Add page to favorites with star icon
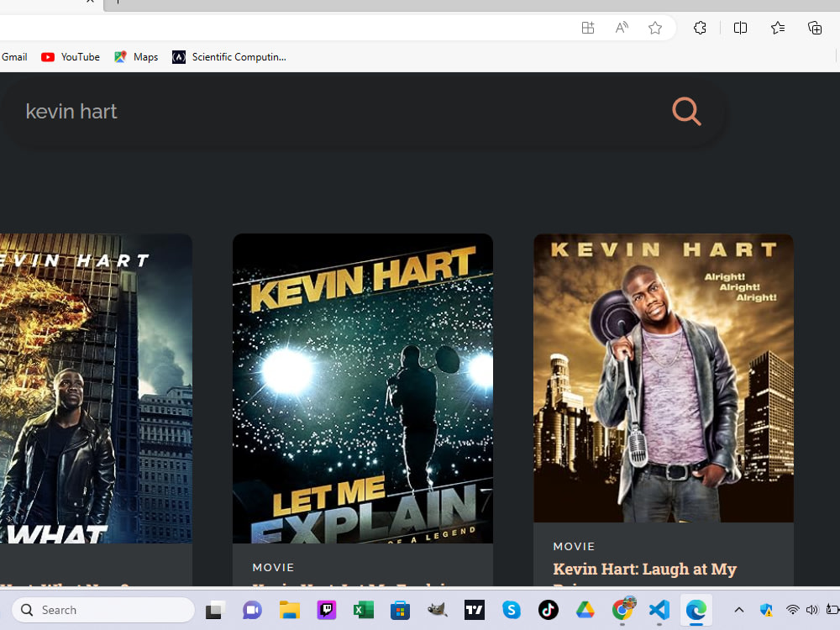The height and width of the screenshot is (630, 840). (654, 28)
